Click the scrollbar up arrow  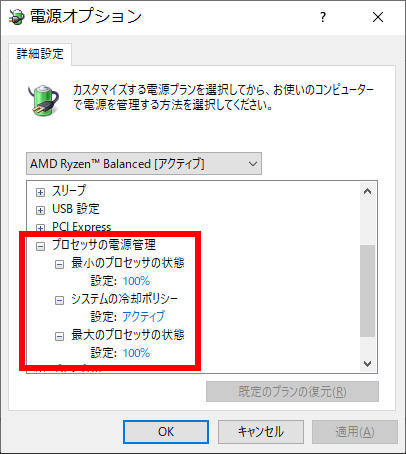click(368, 192)
